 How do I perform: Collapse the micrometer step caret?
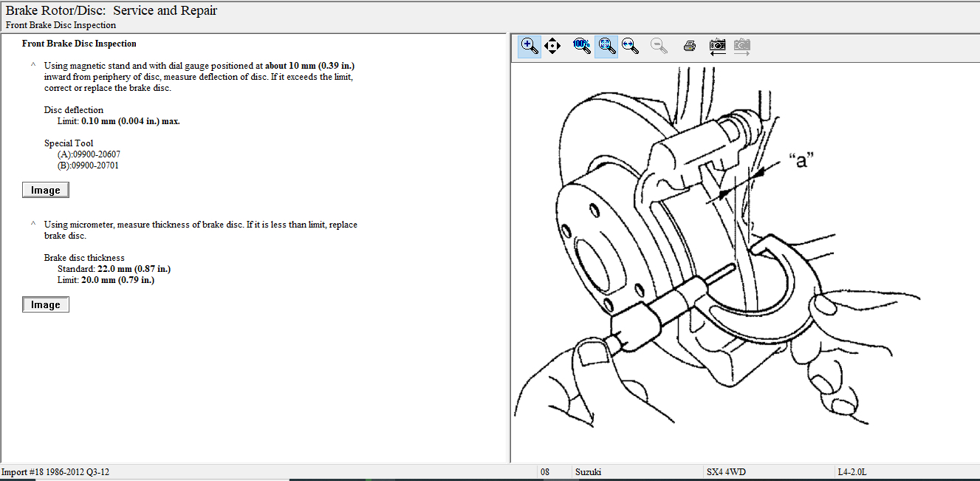pos(33,224)
